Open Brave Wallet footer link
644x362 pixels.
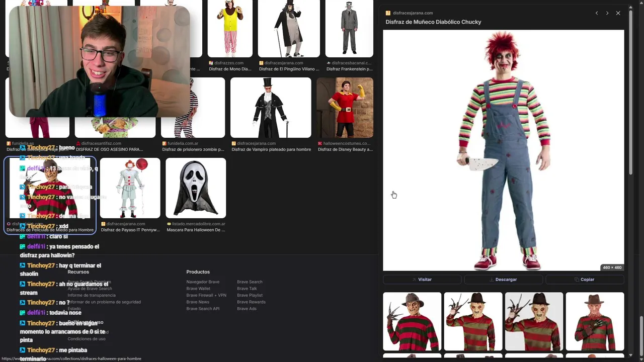tap(198, 289)
